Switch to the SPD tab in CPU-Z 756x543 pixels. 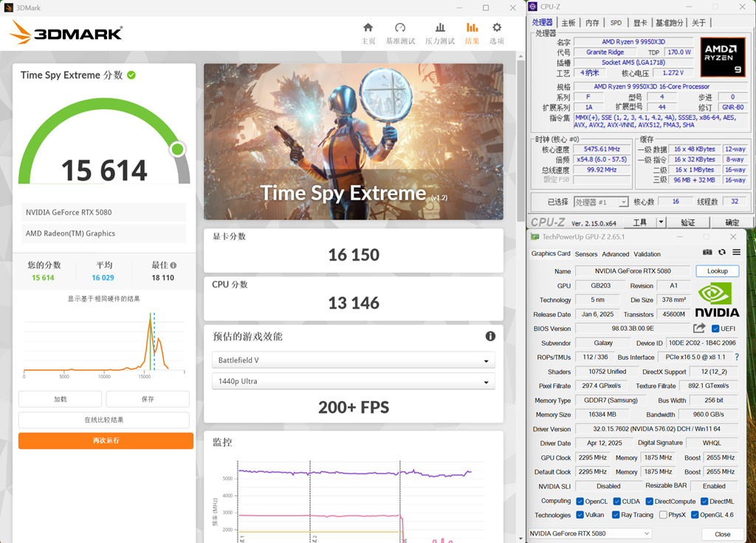click(616, 23)
